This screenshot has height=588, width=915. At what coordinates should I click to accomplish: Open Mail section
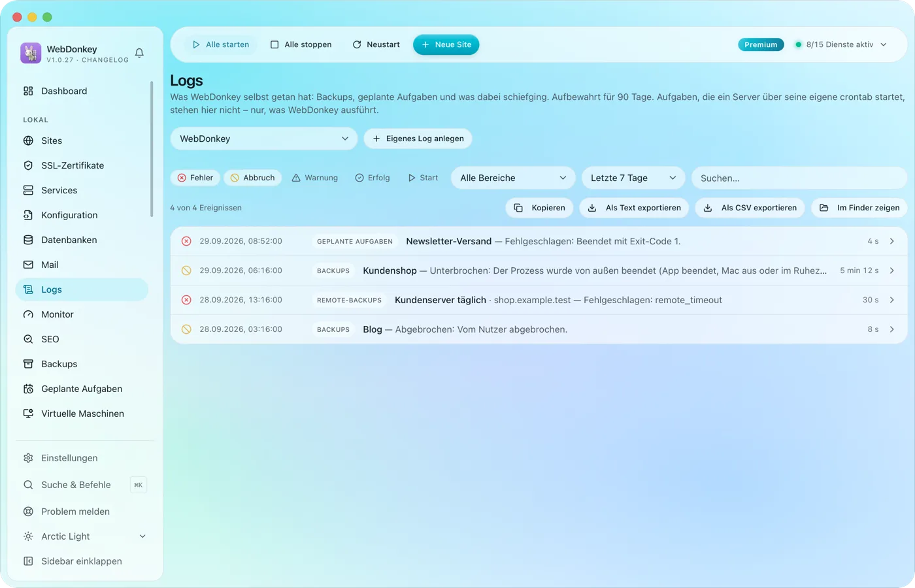point(82,265)
